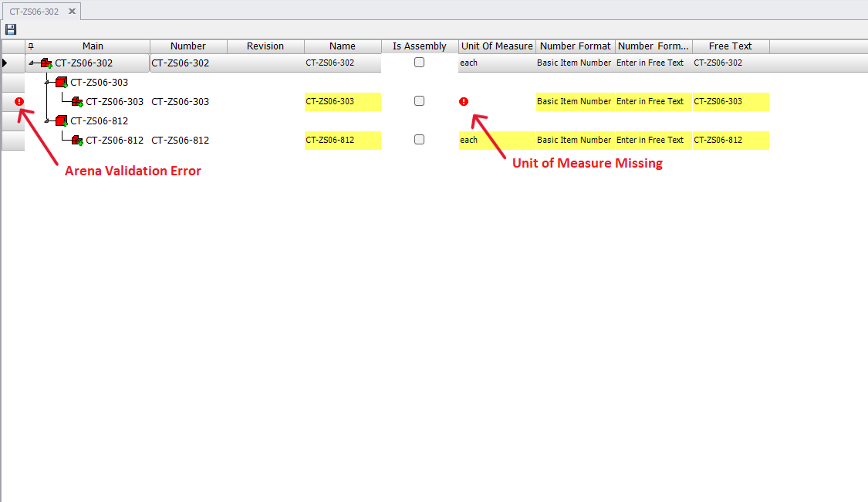Screen dimensions: 868x502
Task: Click 'each' unit cell in CT-ZS06-302 row
Action: coord(497,63)
